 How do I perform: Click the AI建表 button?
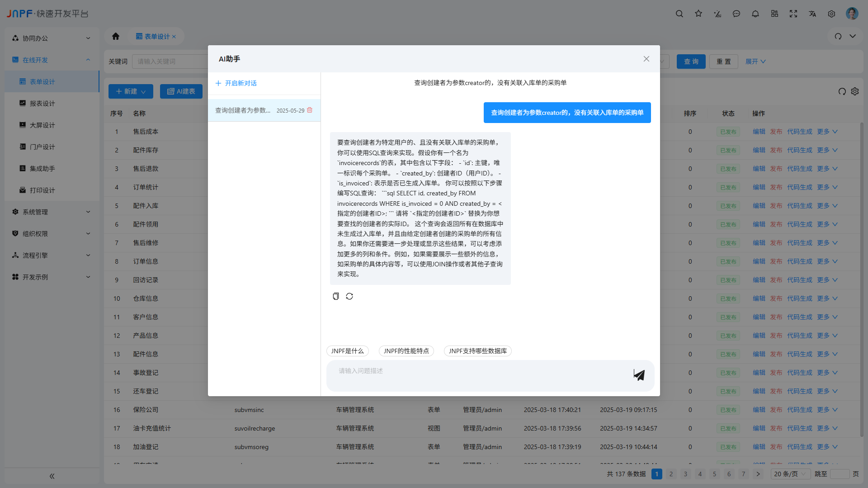(x=181, y=91)
